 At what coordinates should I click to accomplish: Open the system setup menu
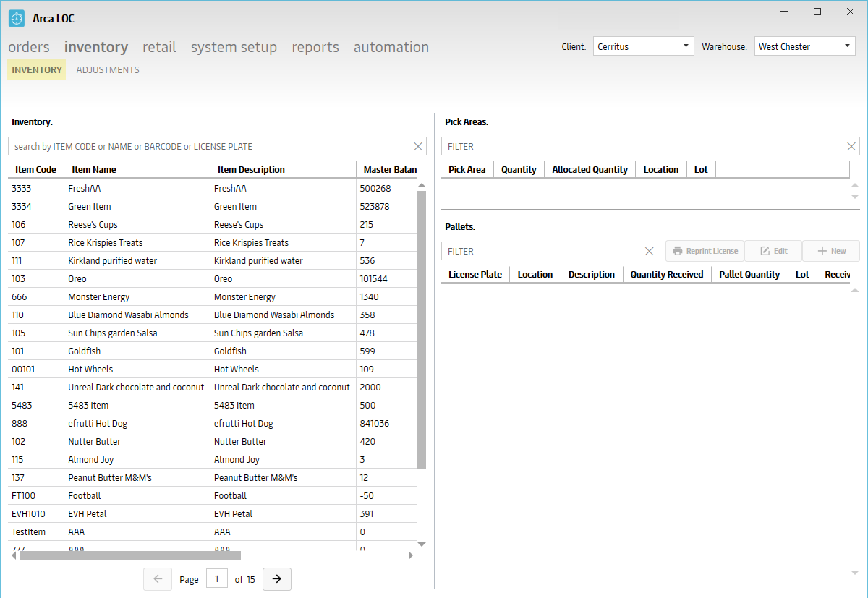point(234,47)
